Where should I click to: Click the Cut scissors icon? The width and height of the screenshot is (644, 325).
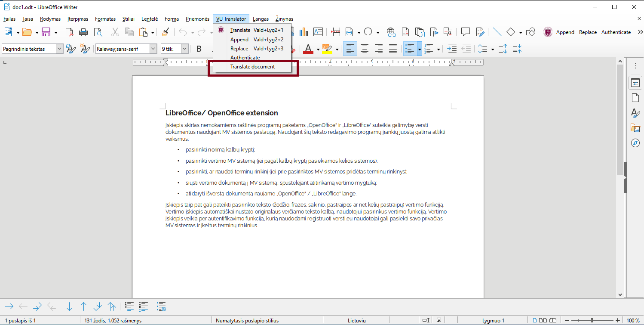pyautogui.click(x=115, y=32)
